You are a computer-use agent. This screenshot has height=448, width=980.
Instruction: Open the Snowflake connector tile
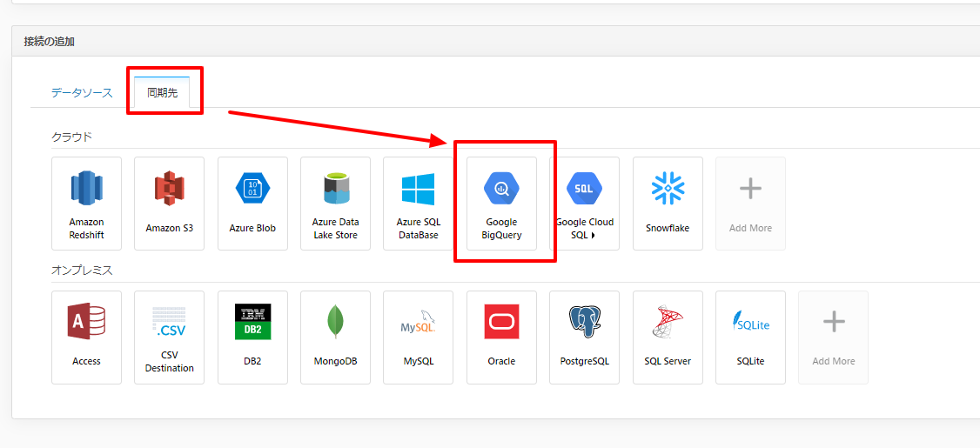(668, 204)
